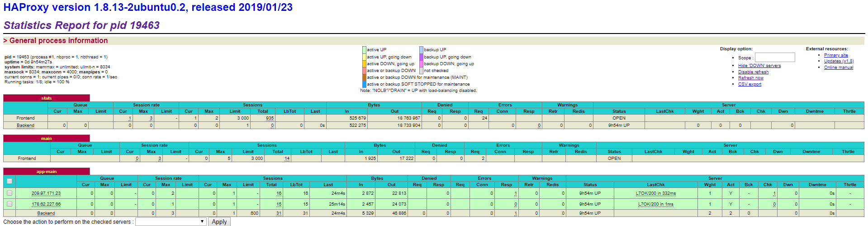Viewport: 868px width, 226px height.
Task: Open the Updates (v1.8) link
Action: tap(839, 61)
